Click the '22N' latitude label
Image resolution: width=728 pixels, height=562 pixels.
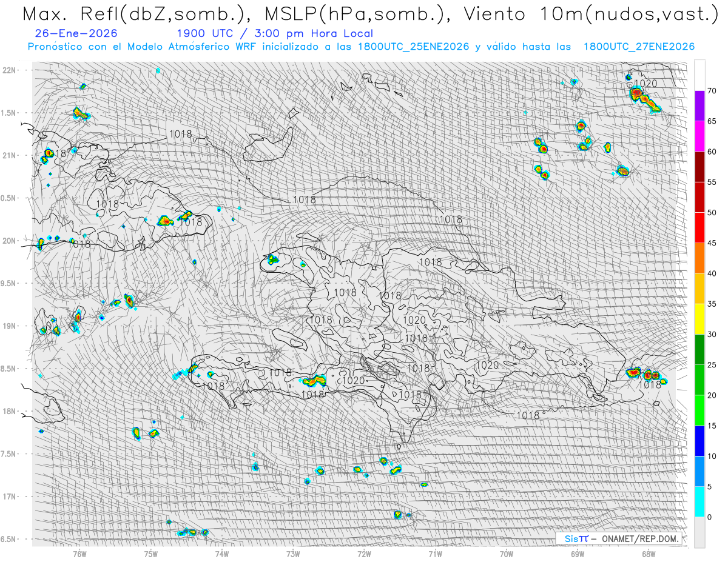pos(10,70)
